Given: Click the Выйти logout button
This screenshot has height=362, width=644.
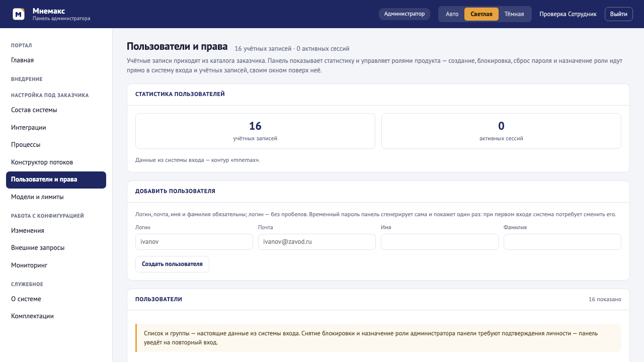Looking at the screenshot, I should click(619, 14).
